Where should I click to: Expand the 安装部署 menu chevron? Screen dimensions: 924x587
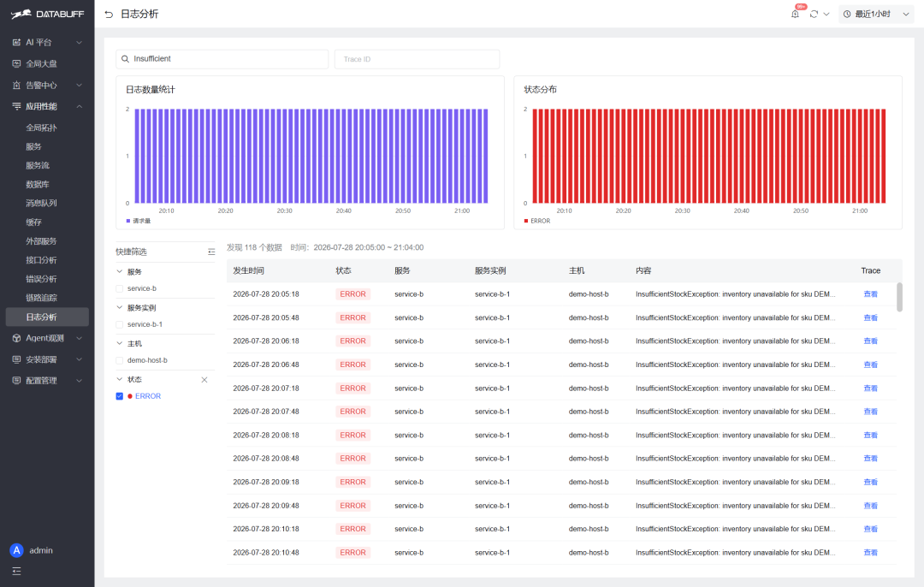[x=79, y=359]
